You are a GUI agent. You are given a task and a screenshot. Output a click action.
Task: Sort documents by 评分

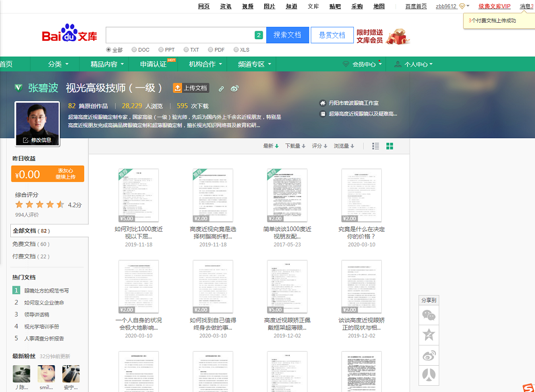pos(319,146)
